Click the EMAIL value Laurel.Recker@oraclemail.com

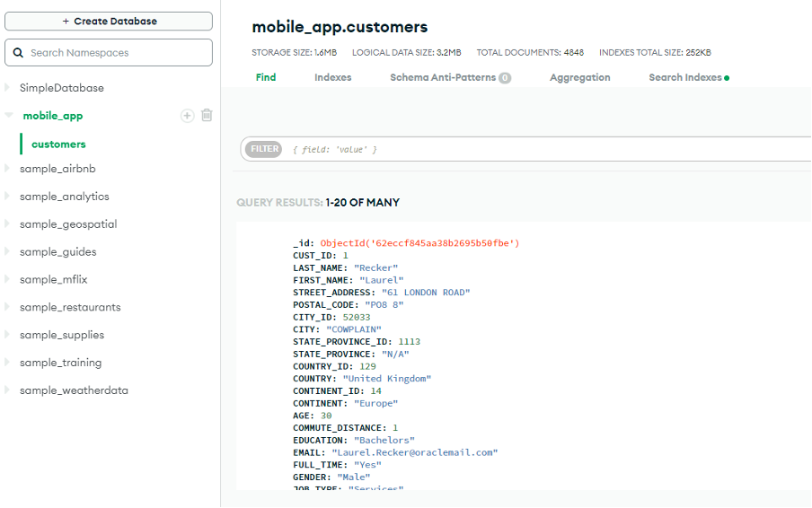(415, 452)
